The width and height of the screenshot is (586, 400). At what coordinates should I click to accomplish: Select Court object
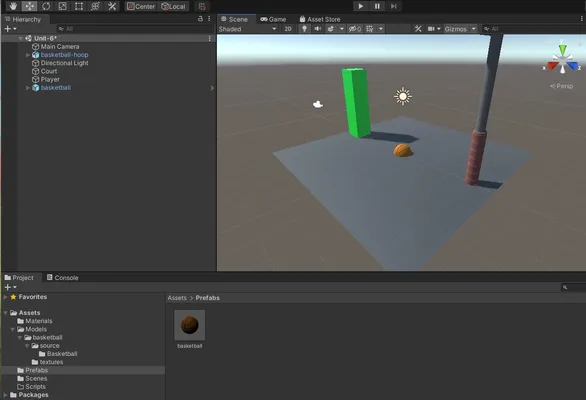point(49,71)
